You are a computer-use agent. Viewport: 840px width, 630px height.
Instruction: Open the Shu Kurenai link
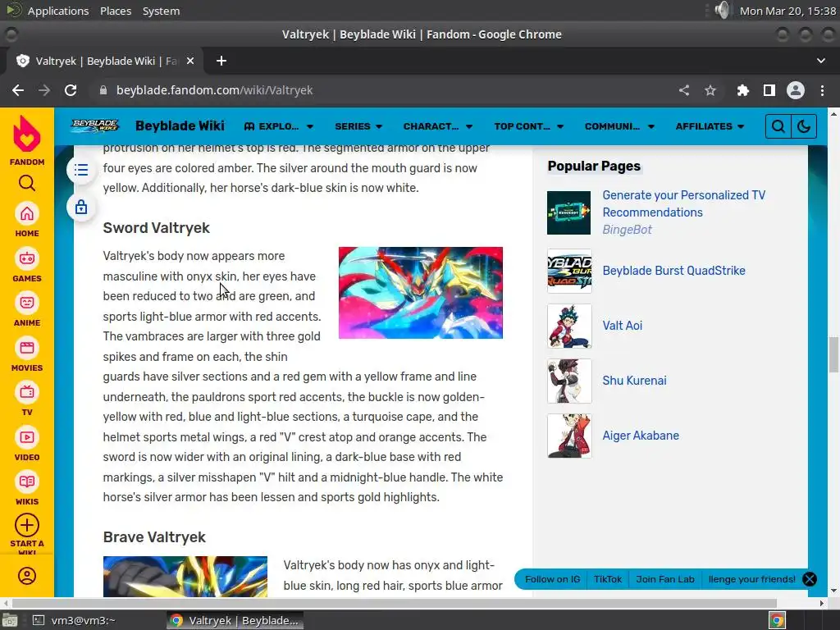634,381
